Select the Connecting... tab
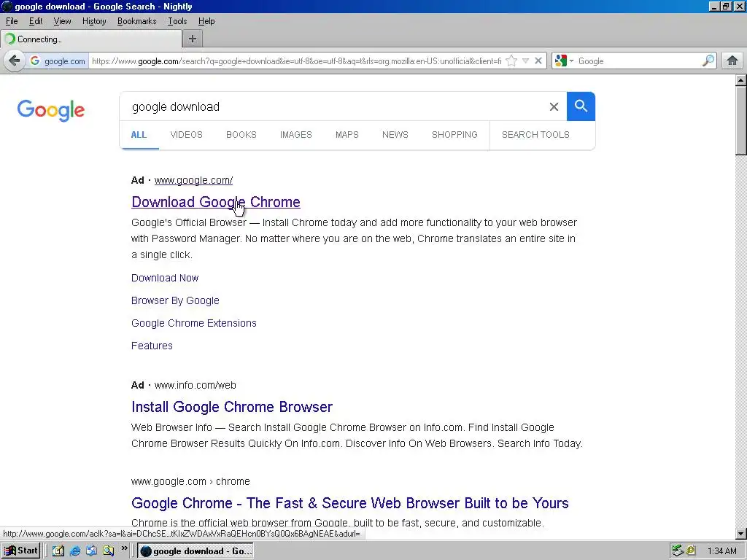Screen dimensions: 747x560 [x=91, y=39]
